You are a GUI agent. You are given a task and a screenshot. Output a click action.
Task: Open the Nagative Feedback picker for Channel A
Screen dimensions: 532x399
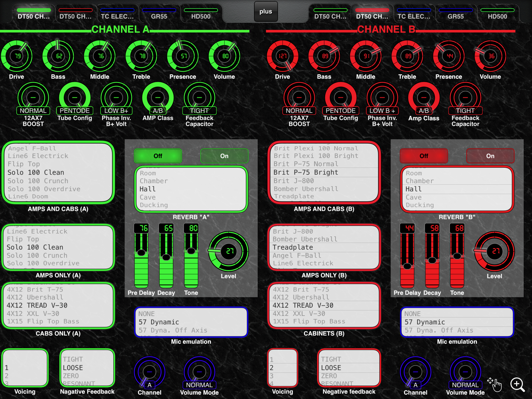coord(87,368)
